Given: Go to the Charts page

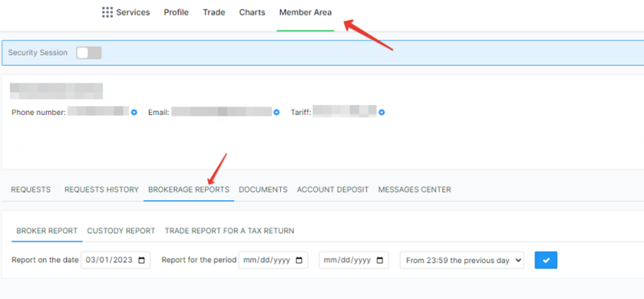Looking at the screenshot, I should click(252, 12).
